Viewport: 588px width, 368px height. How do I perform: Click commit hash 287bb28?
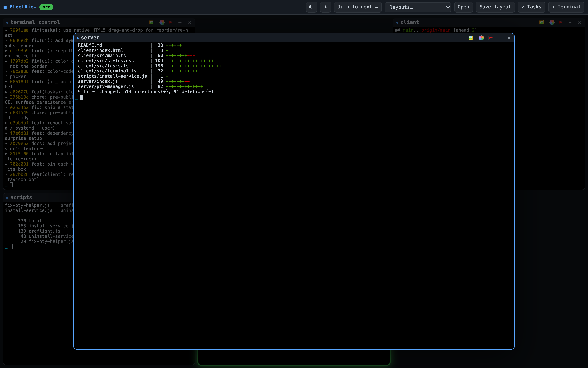19,174
